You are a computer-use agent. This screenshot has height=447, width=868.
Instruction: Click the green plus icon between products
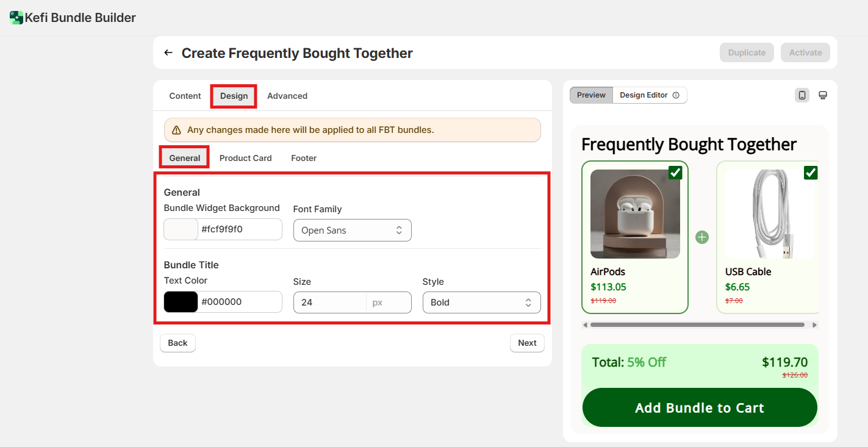pyautogui.click(x=702, y=237)
